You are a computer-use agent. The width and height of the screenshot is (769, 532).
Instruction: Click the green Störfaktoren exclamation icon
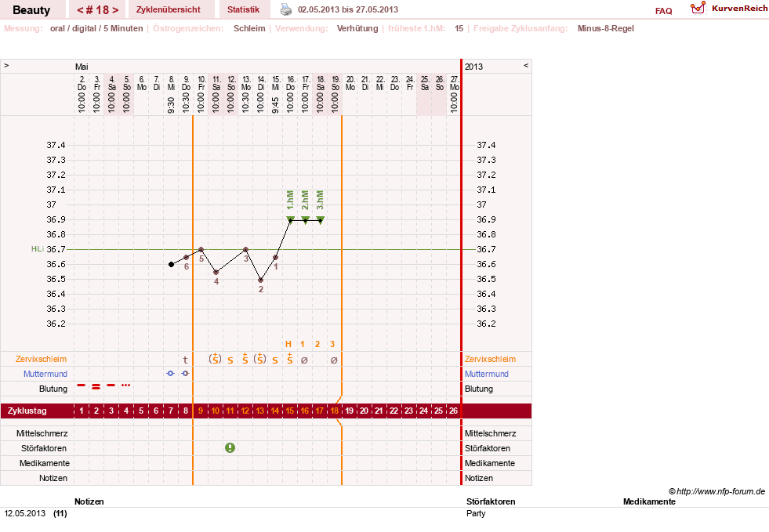click(x=230, y=447)
